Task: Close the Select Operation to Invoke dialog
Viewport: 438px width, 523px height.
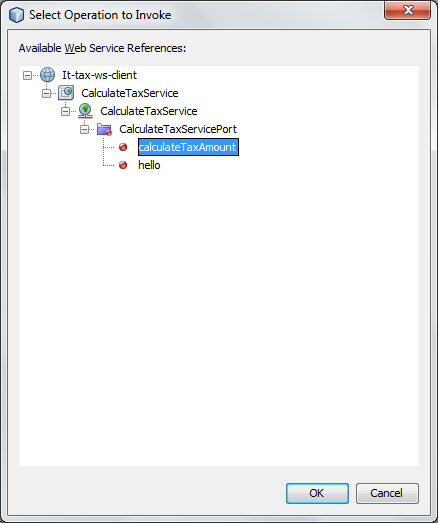Action: (407, 10)
